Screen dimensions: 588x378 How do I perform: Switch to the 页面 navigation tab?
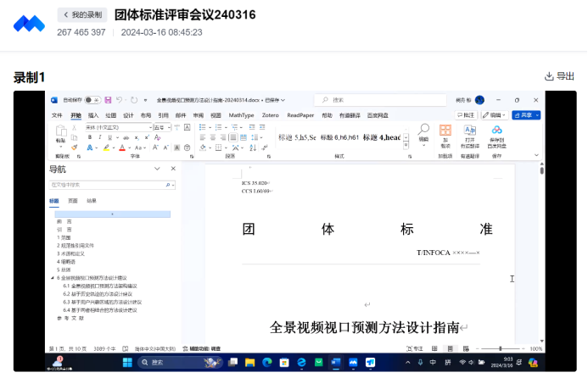[72, 201]
